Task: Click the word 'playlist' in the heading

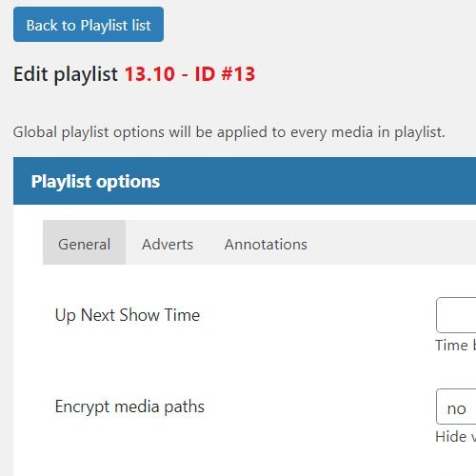Action: 86,75
